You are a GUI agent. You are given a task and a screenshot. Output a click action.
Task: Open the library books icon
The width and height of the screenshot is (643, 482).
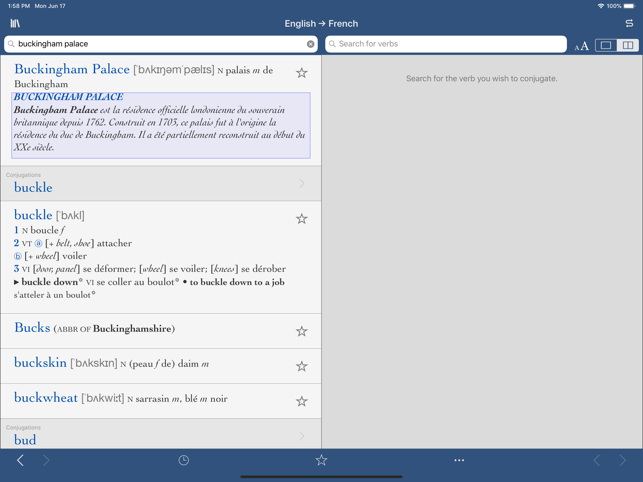tap(15, 23)
